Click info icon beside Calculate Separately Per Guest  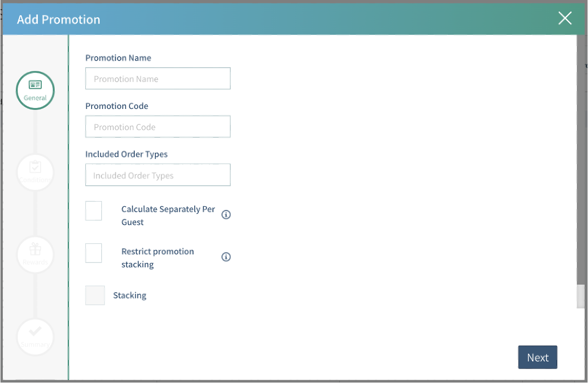point(226,215)
